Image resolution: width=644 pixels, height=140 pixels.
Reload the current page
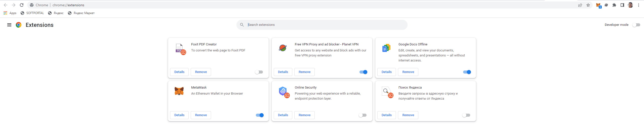click(22, 5)
